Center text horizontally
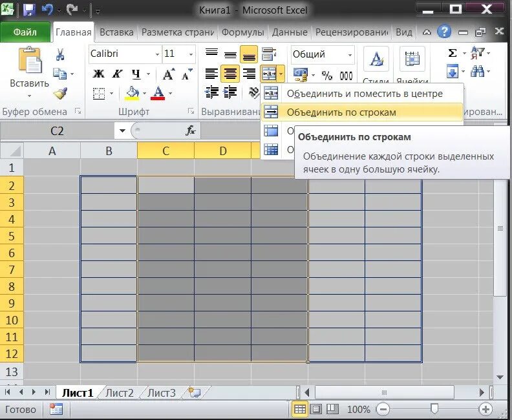The height and width of the screenshot is (420, 512). (230, 74)
